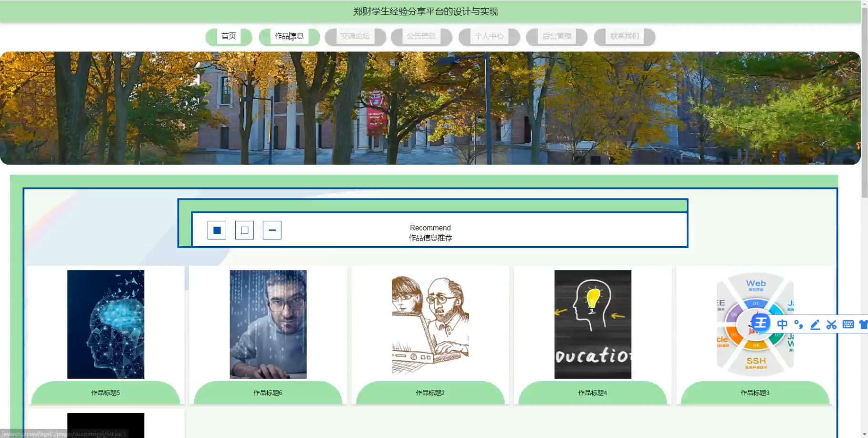Click the shirt skin icon in IME bar
This screenshot has width=868, height=438.
click(863, 324)
